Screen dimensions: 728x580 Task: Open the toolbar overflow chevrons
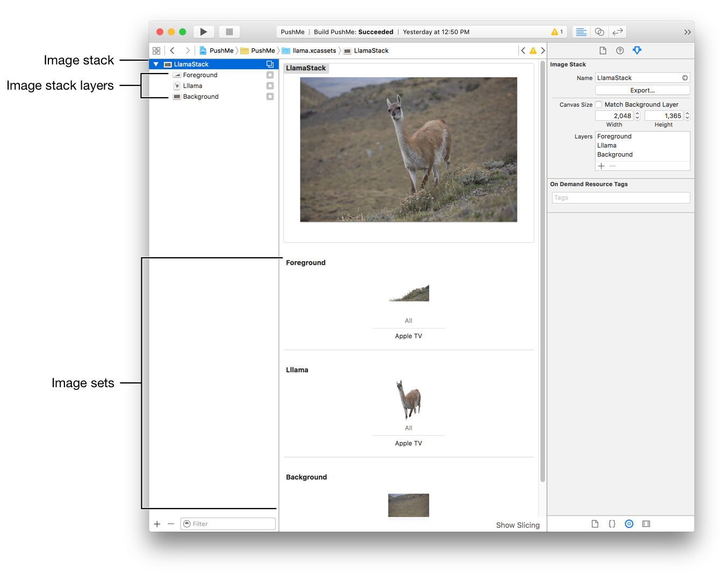687,32
